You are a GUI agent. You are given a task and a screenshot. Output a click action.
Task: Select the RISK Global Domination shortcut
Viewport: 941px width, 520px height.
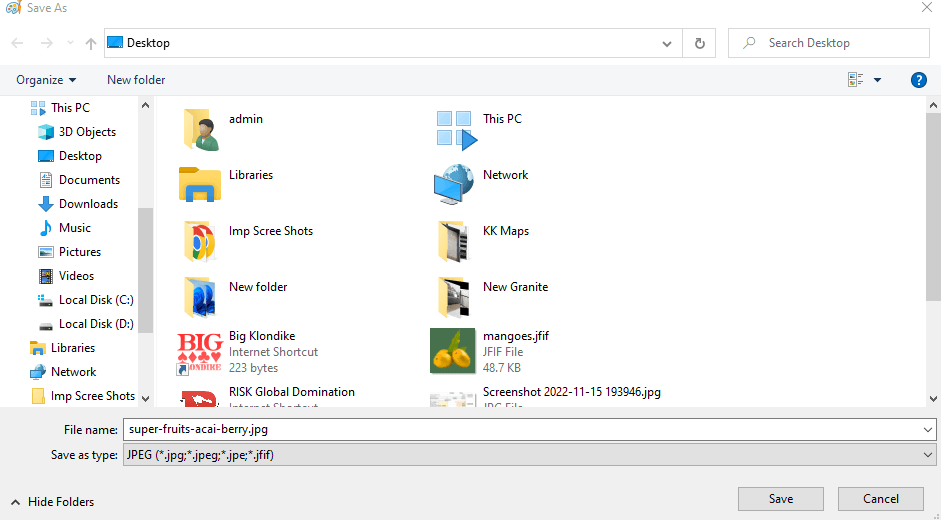[x=267, y=398]
